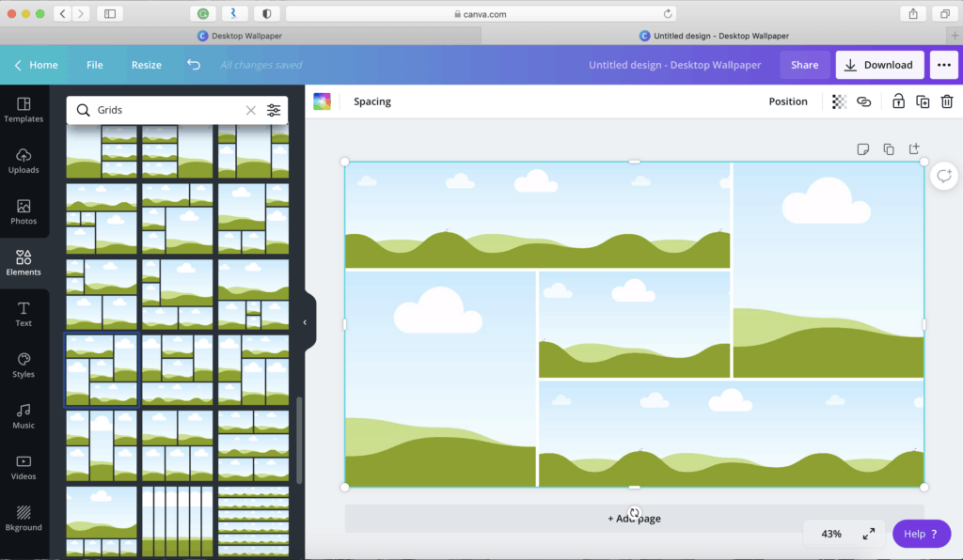Open the rainbow color picker swatch
Screen dimensions: 963x560
tap(322, 101)
